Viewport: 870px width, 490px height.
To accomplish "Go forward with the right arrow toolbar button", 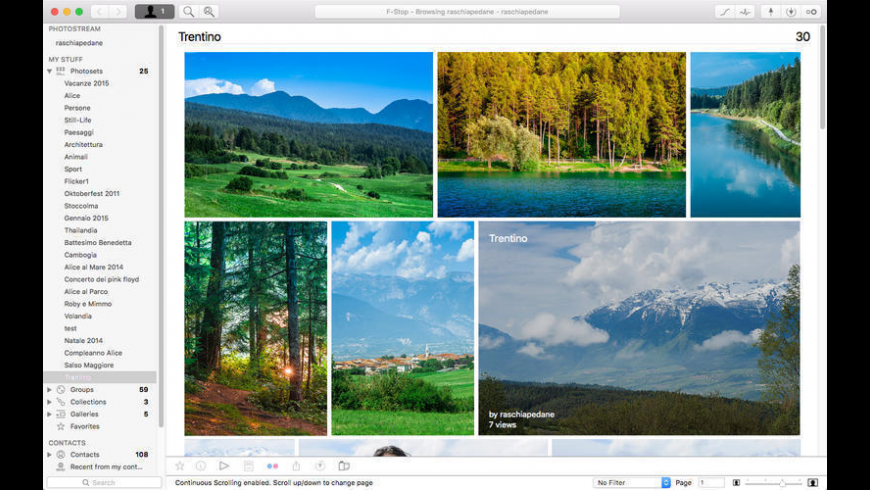I will click(118, 12).
